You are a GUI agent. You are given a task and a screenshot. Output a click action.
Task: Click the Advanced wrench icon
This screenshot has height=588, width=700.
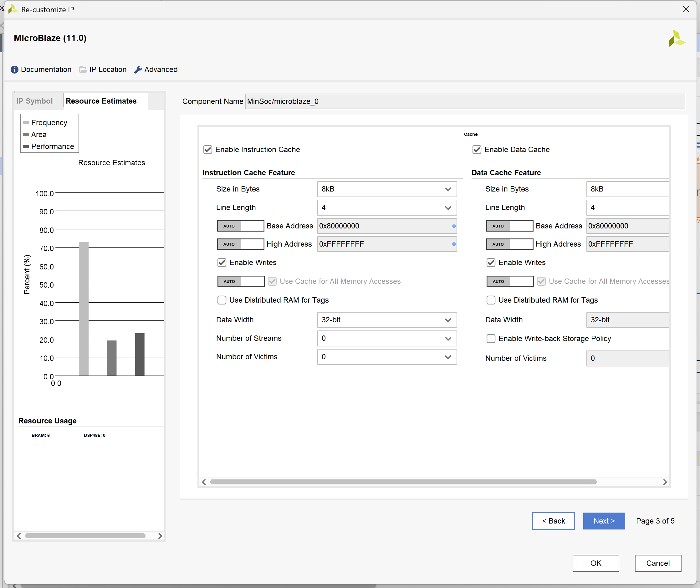[x=138, y=69]
